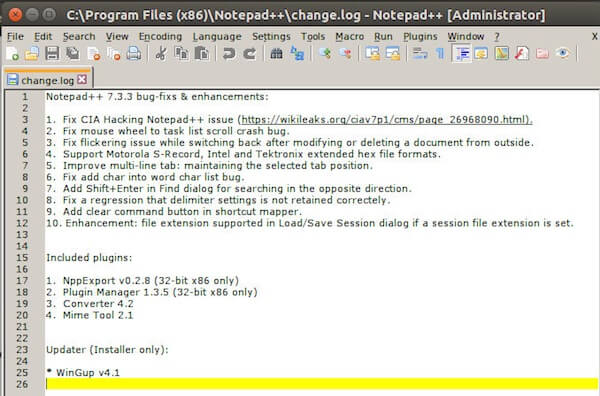Open Find using the binoculars icon
The width and height of the screenshot is (600, 396).
pos(276,54)
